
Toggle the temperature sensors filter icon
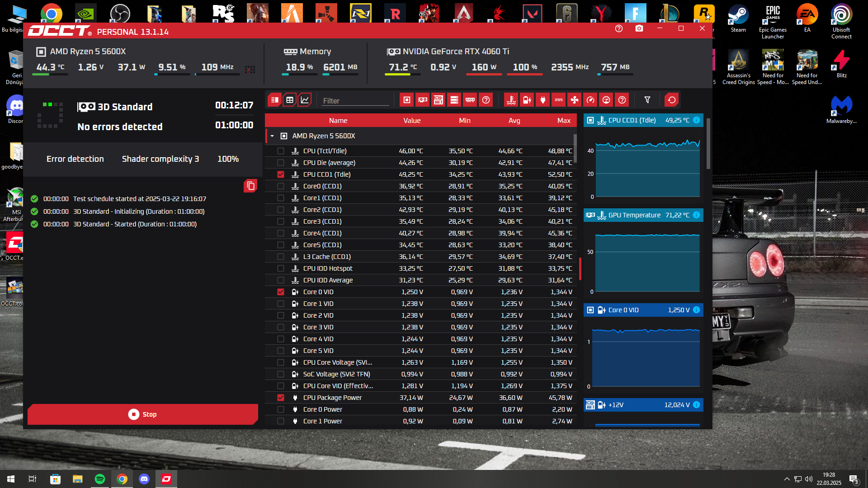coord(511,100)
